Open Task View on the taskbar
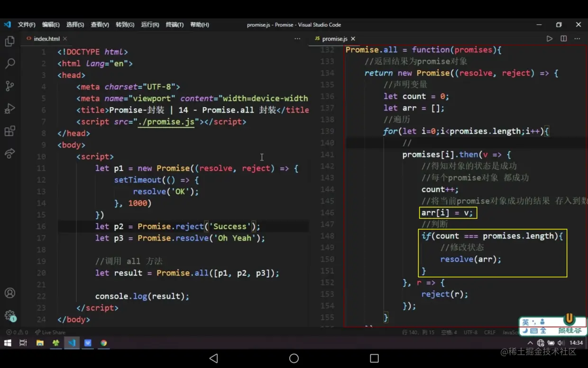This screenshot has width=588, height=368. pos(23,343)
